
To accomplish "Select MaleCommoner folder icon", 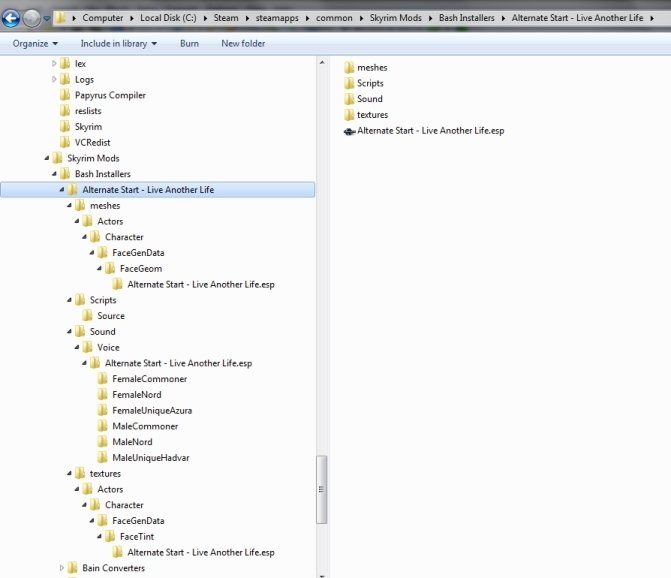I will 103,426.
